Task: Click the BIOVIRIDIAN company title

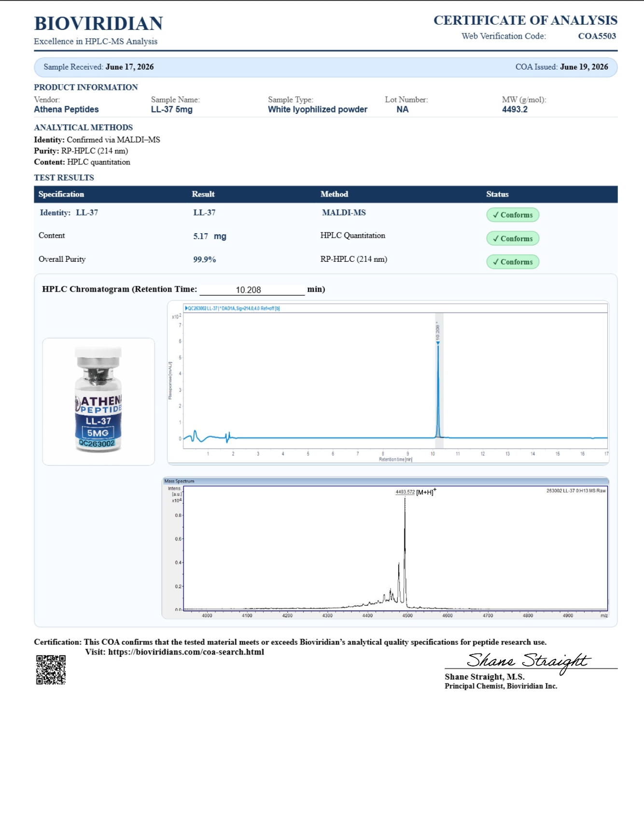Action: coord(98,23)
